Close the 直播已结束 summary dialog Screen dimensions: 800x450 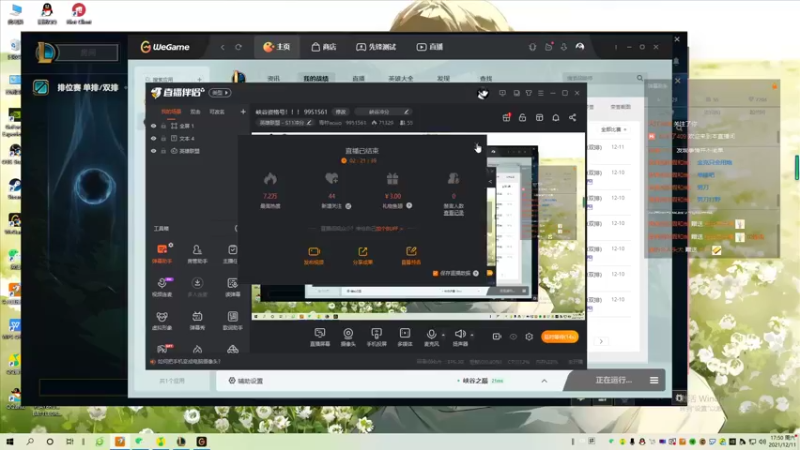478,145
